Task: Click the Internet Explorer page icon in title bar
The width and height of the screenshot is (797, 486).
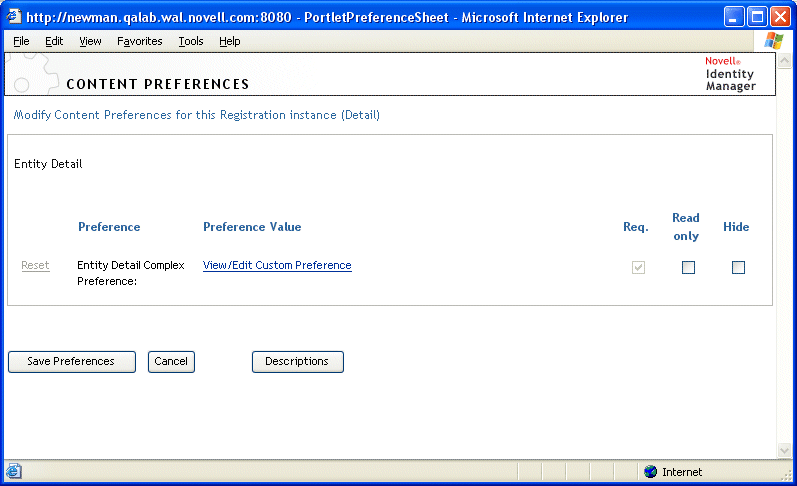Action: click(x=15, y=17)
